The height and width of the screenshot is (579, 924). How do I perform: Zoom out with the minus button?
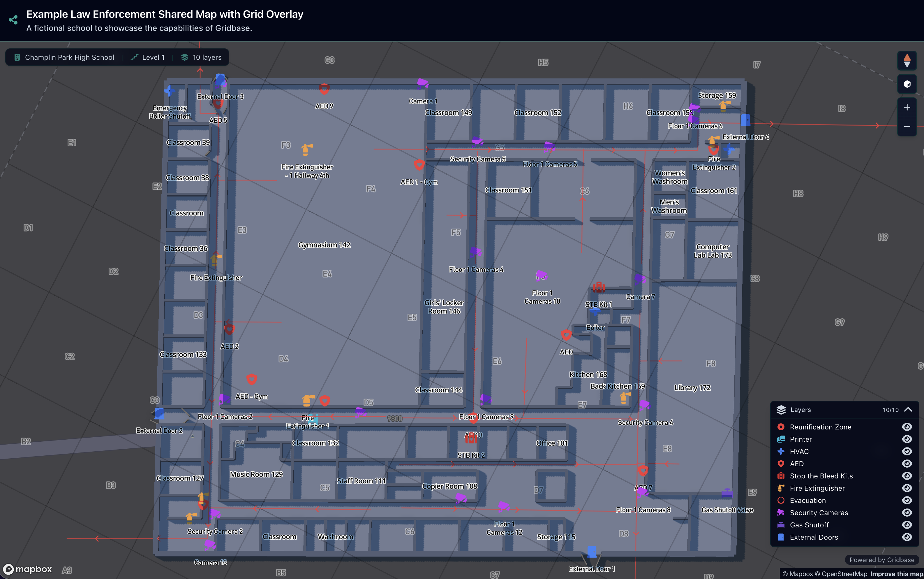point(907,126)
